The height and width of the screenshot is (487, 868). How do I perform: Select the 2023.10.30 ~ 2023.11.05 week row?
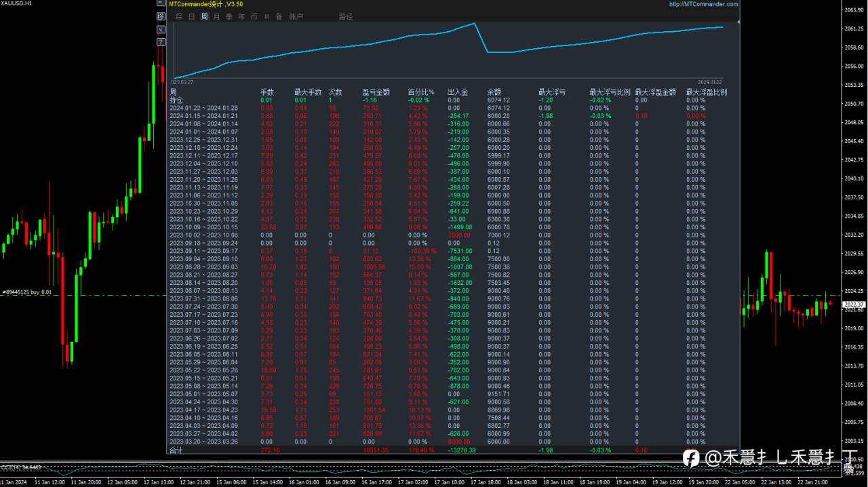click(453, 203)
